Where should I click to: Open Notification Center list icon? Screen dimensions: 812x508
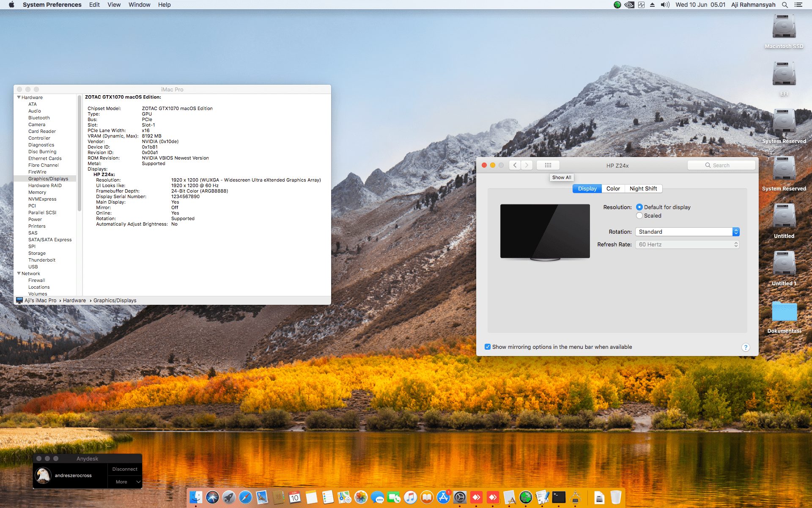click(x=798, y=5)
